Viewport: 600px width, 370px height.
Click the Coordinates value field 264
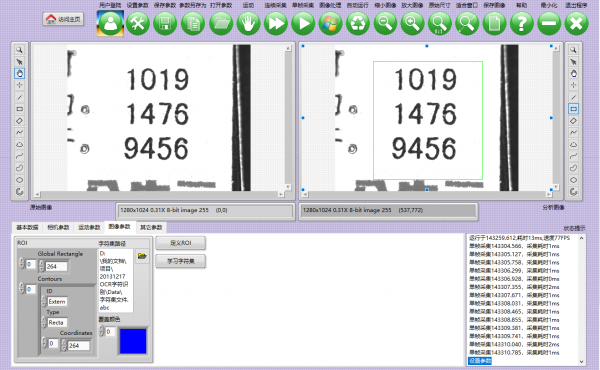[x=79, y=346]
